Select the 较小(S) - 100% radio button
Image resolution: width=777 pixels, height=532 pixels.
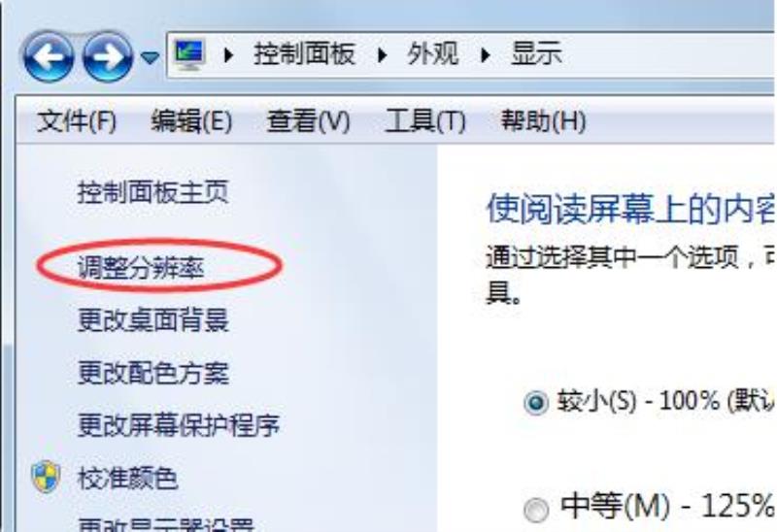(x=536, y=402)
